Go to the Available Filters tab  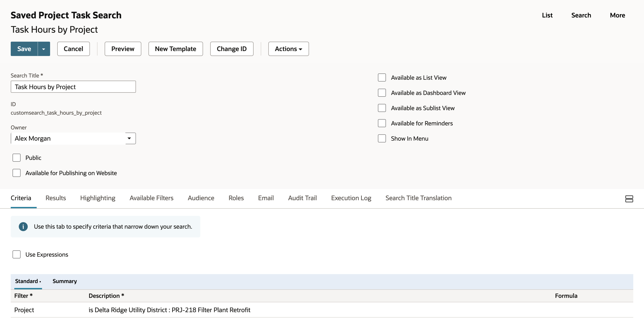(152, 198)
